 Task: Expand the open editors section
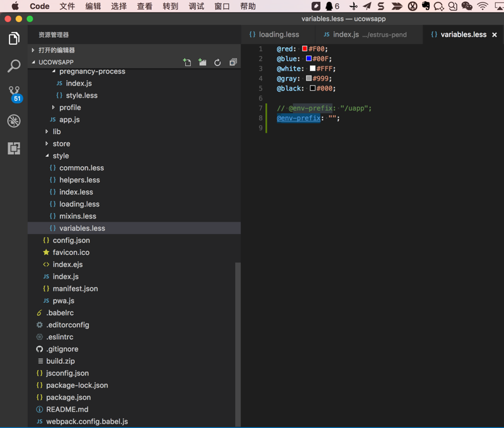56,50
